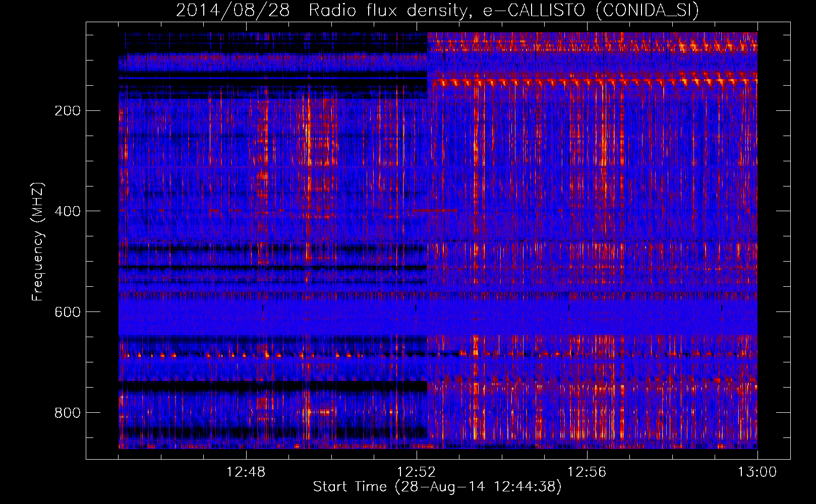Click the 13:00 time tick label
Screen dimensions: 816x504
click(x=757, y=472)
